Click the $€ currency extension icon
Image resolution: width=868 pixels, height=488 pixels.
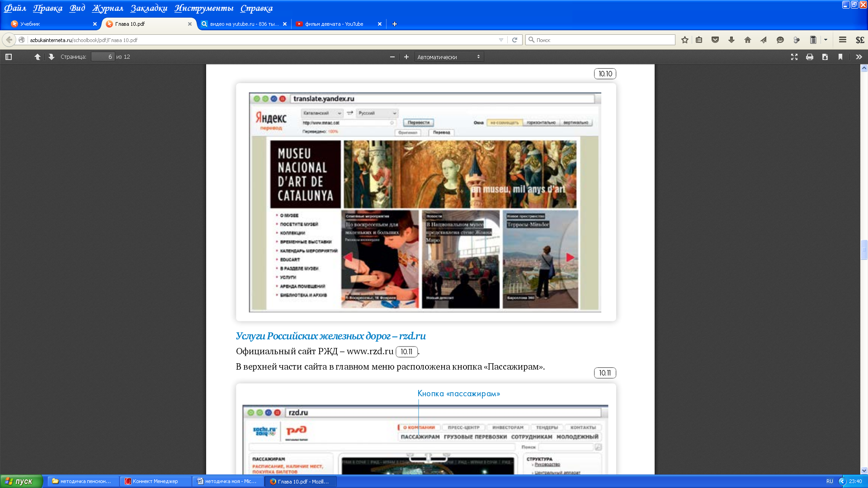coord(860,40)
